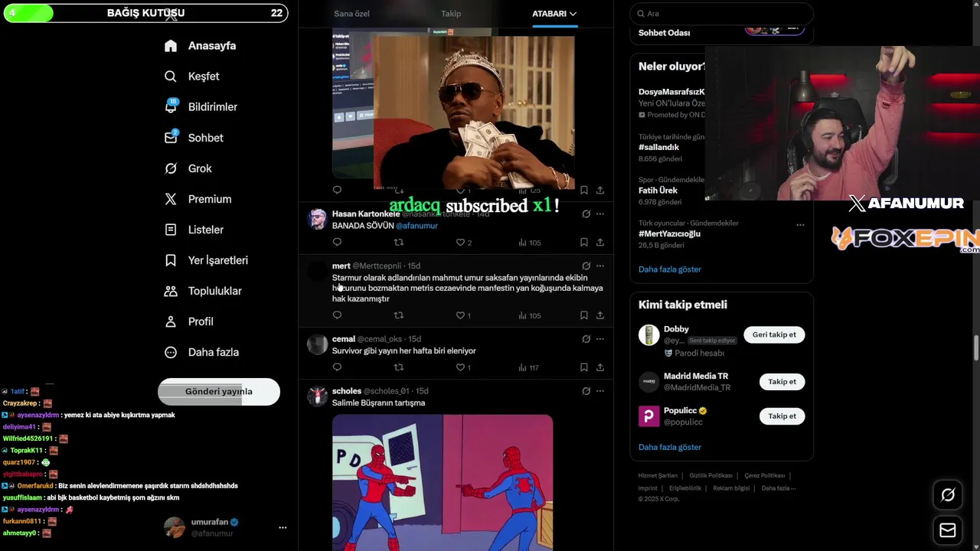This screenshot has width=980, height=551.
Task: Bookmark mert's post
Action: 583,315
